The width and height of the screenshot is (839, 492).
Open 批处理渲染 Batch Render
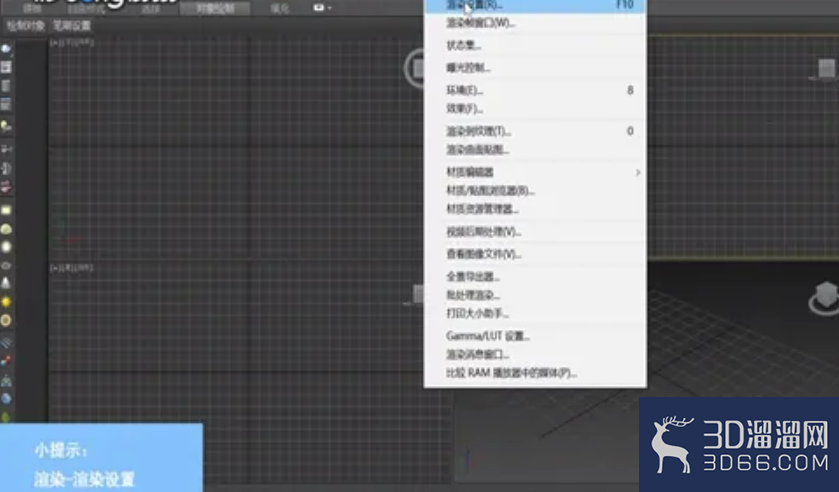535,296
